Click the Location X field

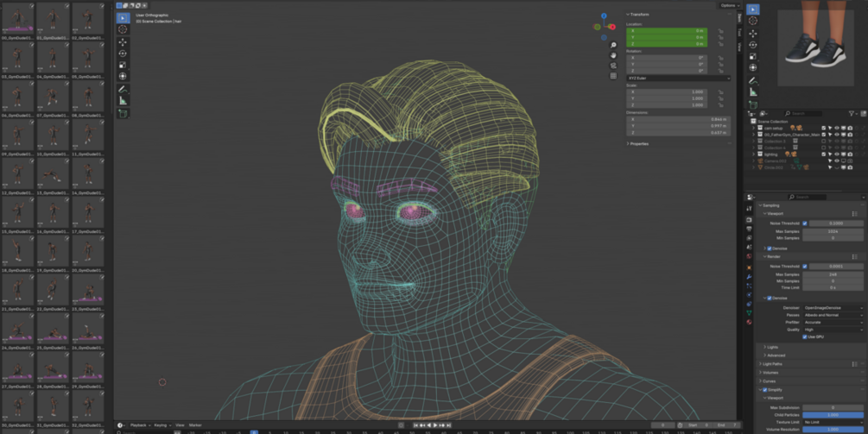click(667, 31)
